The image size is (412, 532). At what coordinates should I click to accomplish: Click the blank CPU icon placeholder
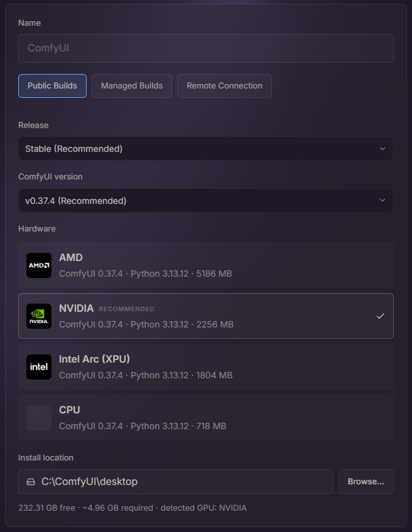(x=39, y=418)
